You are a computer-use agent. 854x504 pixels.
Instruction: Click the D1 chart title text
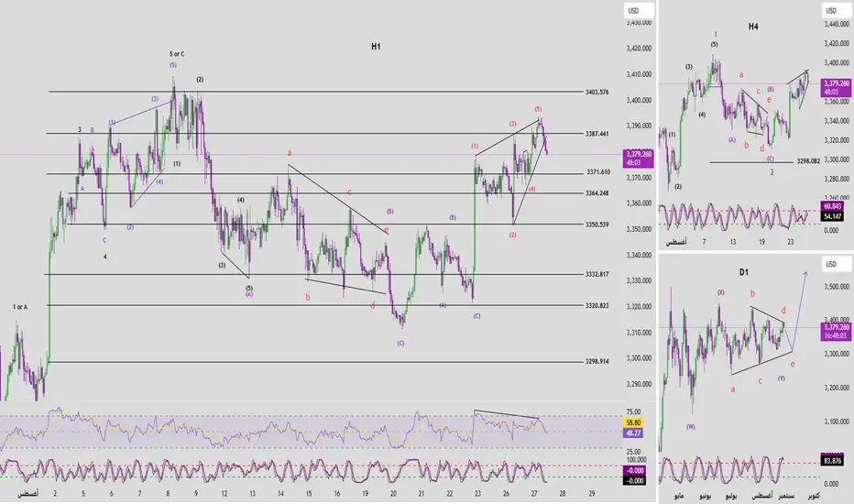743,272
